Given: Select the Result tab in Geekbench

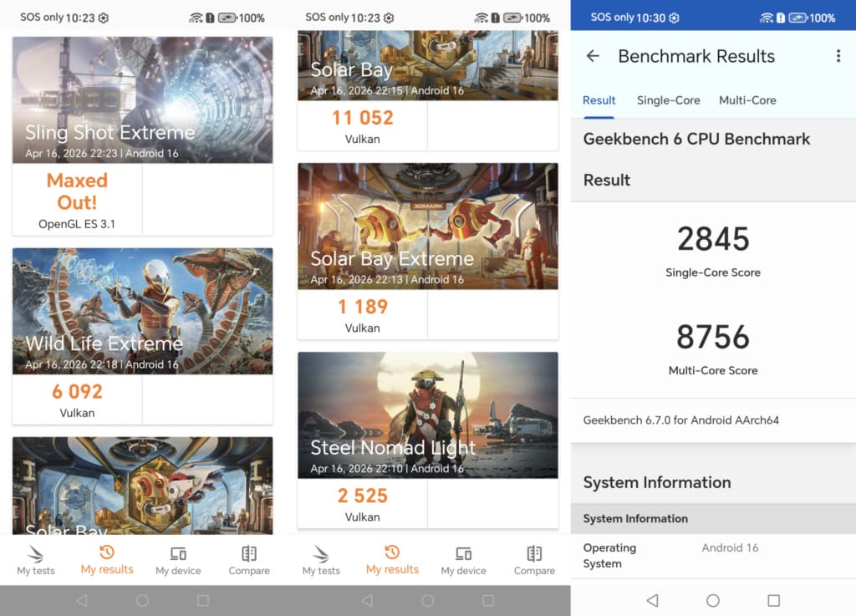Looking at the screenshot, I should (x=599, y=100).
